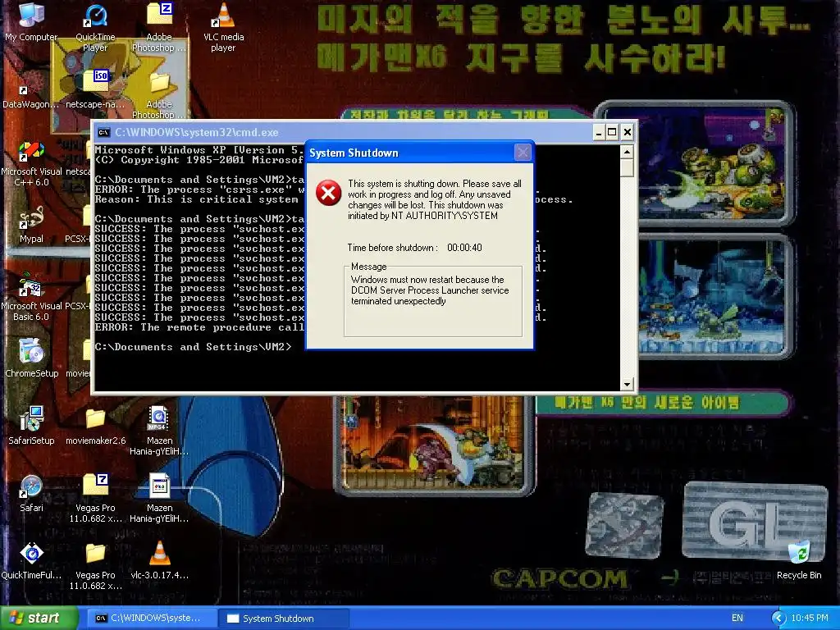Click the 10:45 PM taskbar clock

tap(810, 619)
